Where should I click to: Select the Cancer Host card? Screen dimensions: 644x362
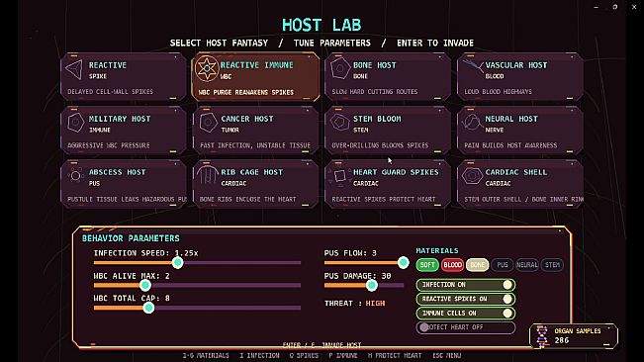coord(255,131)
